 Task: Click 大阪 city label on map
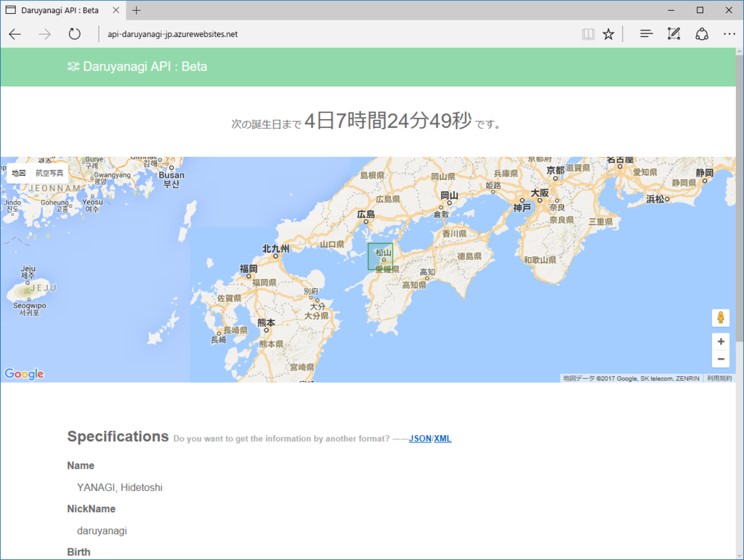point(540,193)
